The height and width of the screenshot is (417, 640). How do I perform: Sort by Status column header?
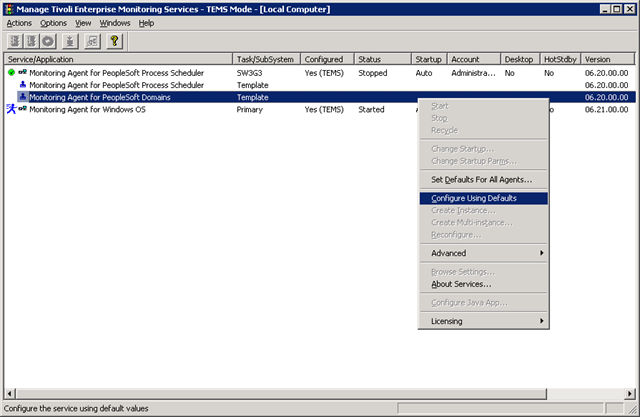383,59
